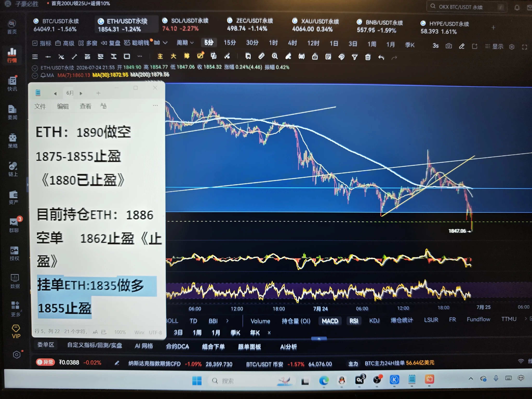This screenshot has height=399, width=532.
Task: Open the 合约DCA button
Action: pos(178,347)
